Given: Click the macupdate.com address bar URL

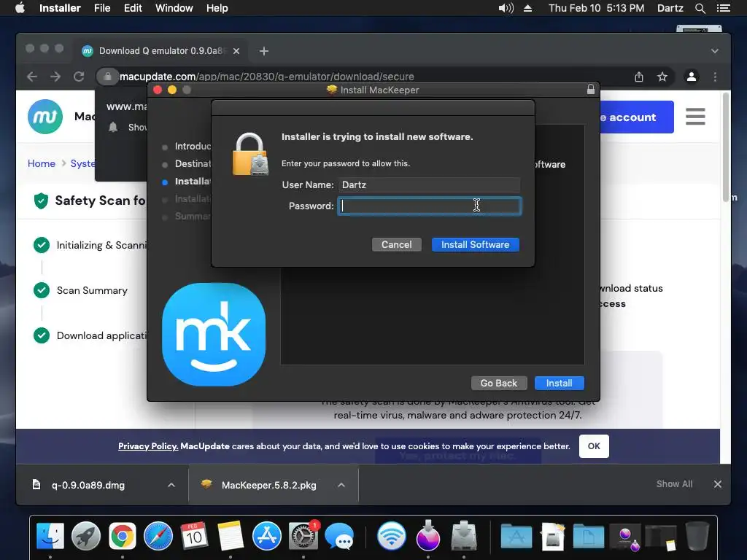Looking at the screenshot, I should (267, 77).
